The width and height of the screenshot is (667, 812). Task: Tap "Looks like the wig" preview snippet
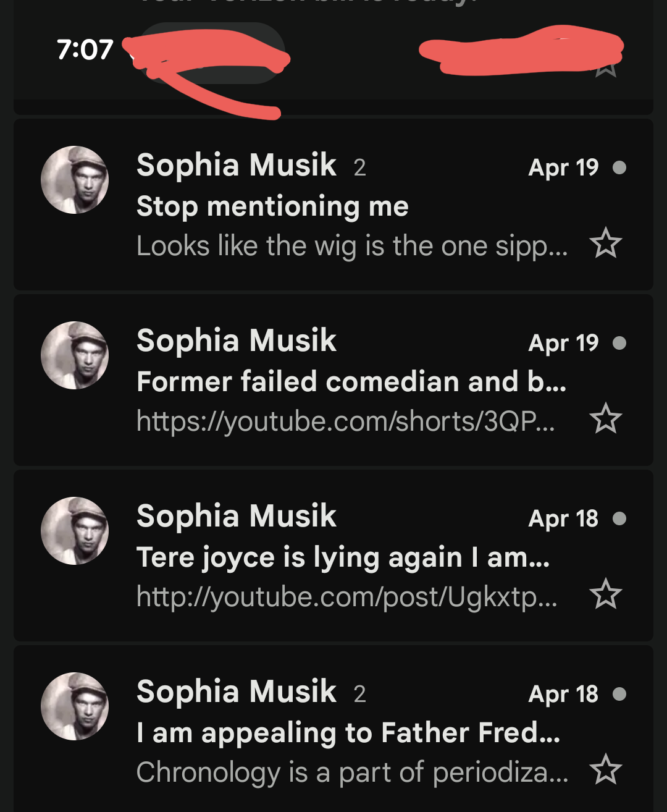pyautogui.click(x=351, y=246)
